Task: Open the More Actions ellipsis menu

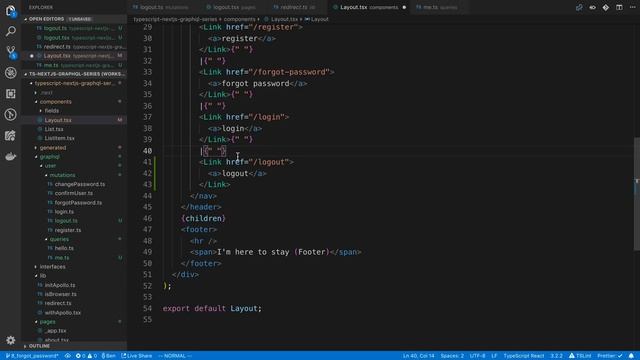Action: click(633, 7)
